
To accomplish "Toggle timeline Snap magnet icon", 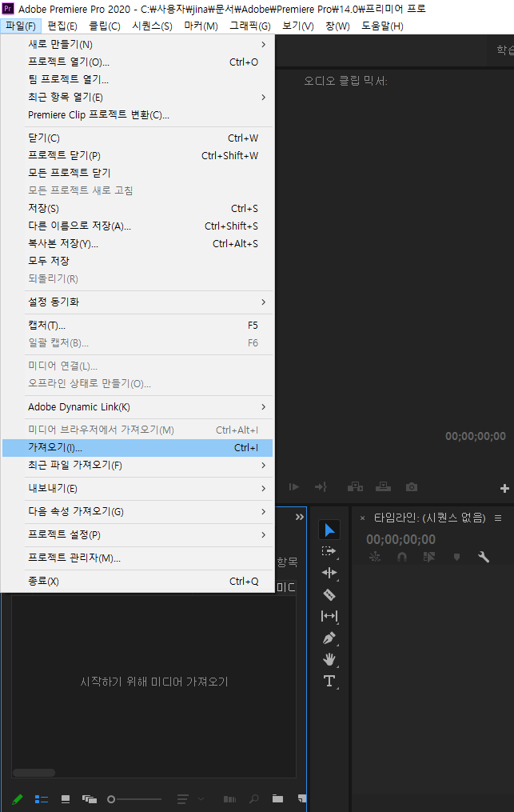I will tap(401, 558).
